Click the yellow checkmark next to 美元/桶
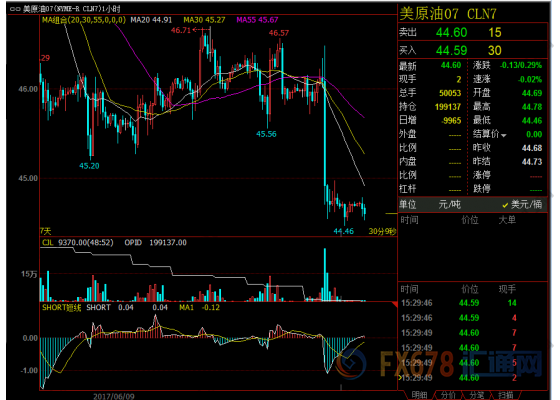The height and width of the screenshot is (400, 560). click(505, 205)
